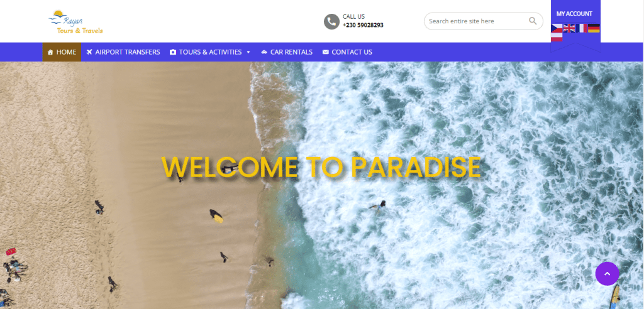
Task: Select the Polish flag below Czech flag
Action: 557,37
